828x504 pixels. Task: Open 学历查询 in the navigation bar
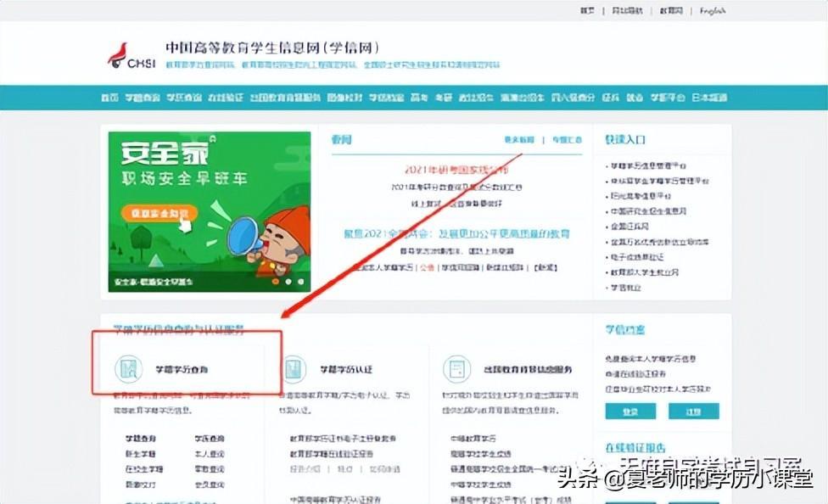pyautogui.click(x=184, y=98)
